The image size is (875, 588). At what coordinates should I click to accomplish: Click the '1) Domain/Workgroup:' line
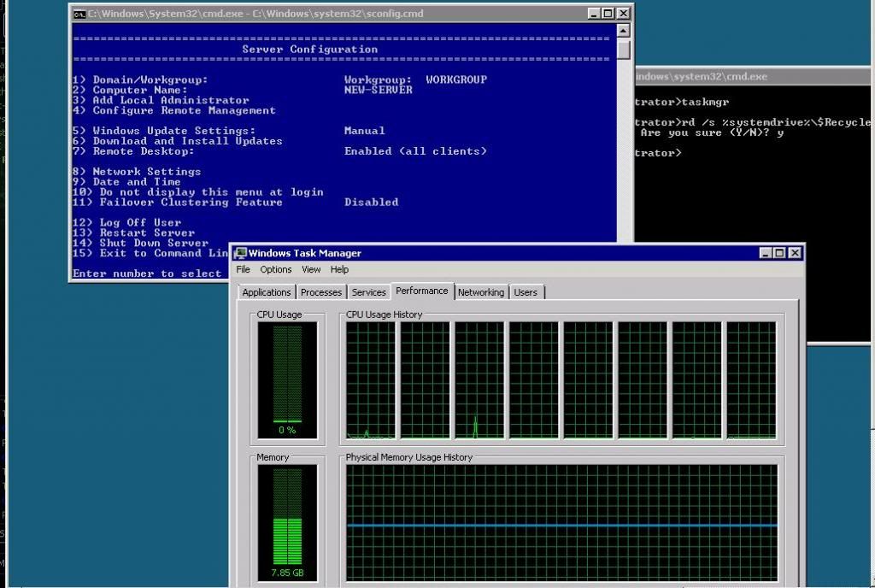[140, 79]
